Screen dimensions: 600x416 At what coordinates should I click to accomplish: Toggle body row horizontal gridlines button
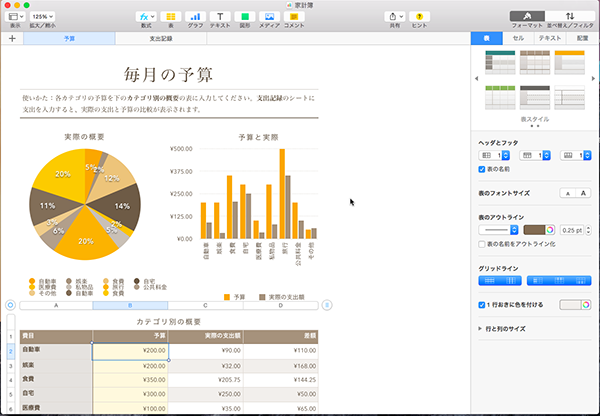click(x=489, y=281)
